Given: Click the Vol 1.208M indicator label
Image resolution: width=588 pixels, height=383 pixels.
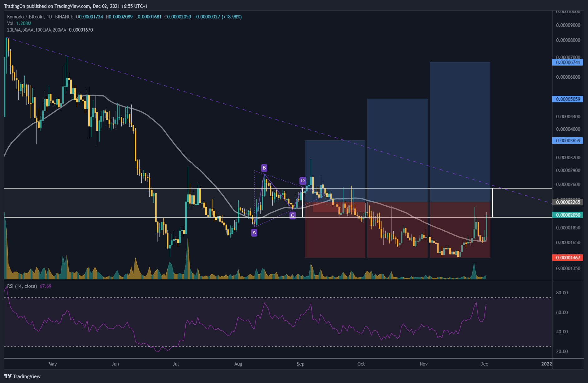Looking at the screenshot, I should pos(19,23).
